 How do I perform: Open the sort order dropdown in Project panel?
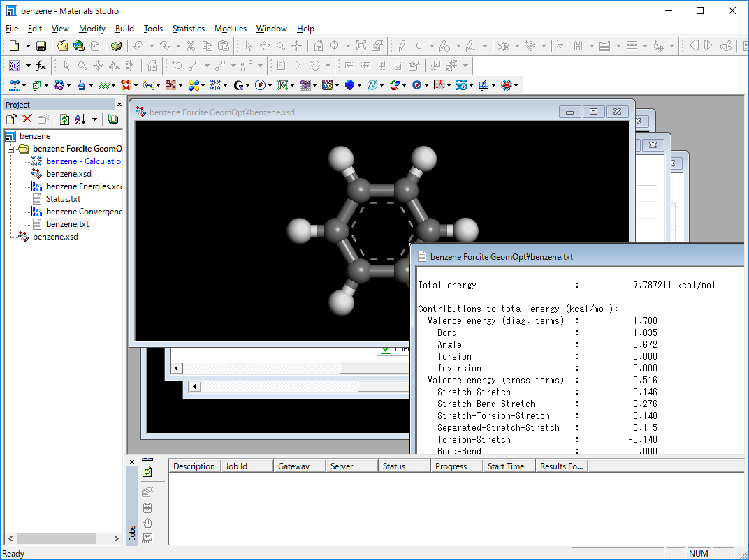coord(94,119)
